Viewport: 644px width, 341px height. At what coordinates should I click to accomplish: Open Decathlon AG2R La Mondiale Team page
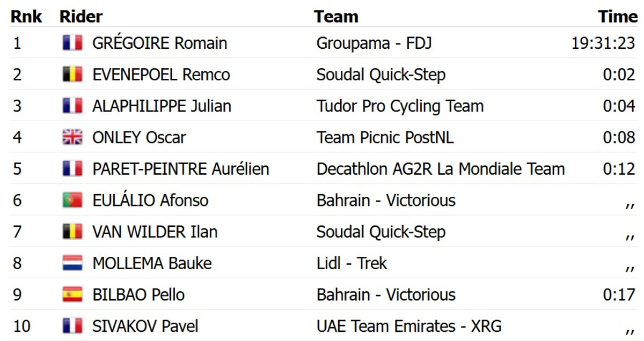pyautogui.click(x=440, y=169)
